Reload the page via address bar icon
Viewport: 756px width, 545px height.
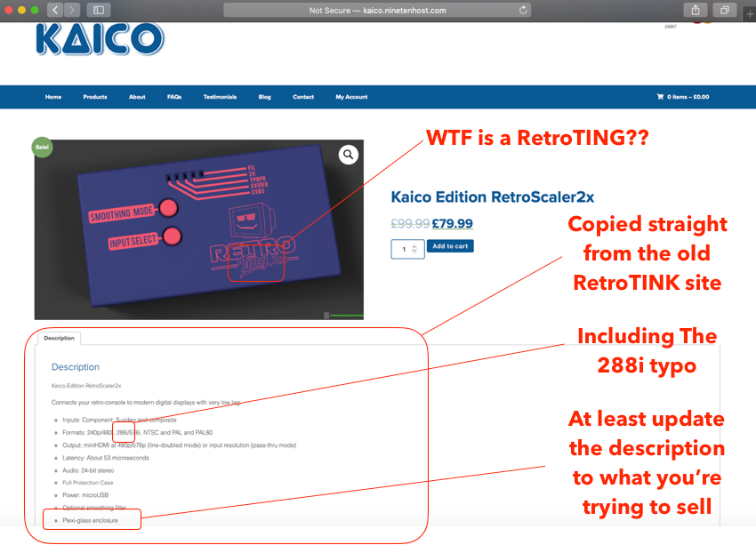(523, 10)
